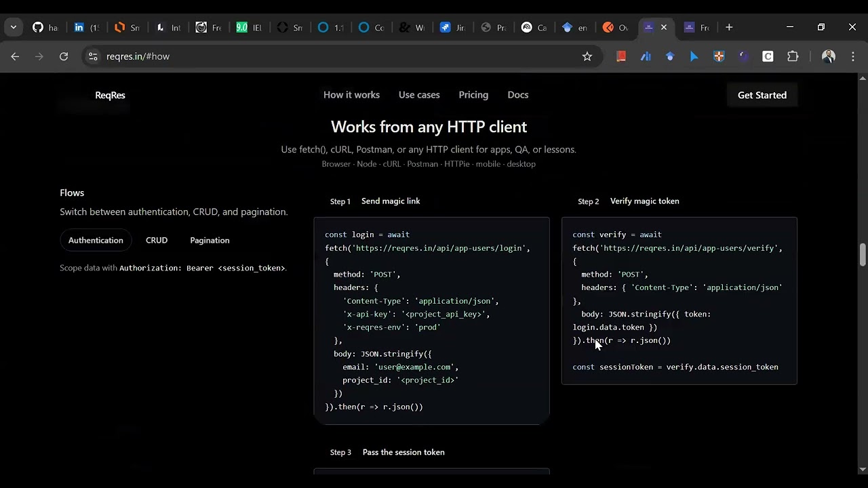
Task: Switch to the CRUD flow
Action: [157, 240]
